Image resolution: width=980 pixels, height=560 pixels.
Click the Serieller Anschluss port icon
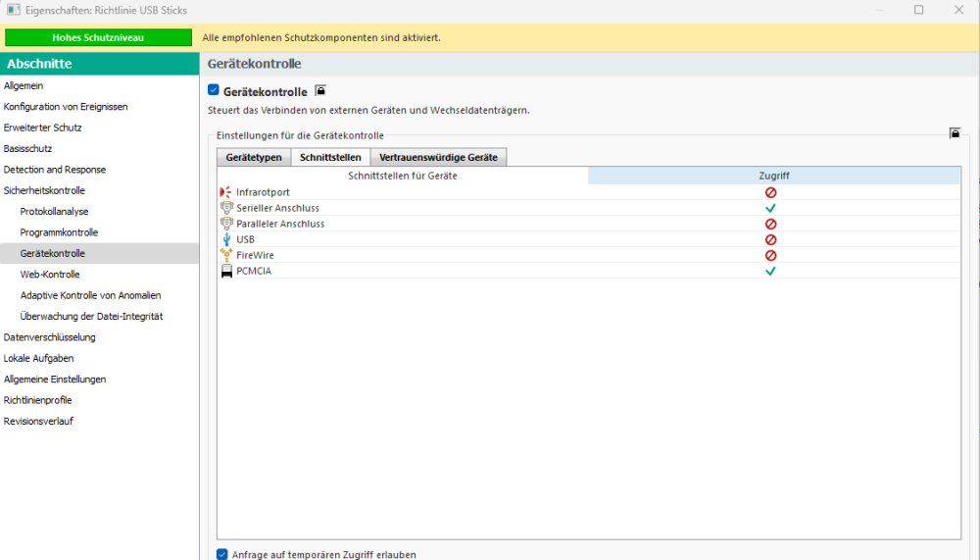(226, 208)
